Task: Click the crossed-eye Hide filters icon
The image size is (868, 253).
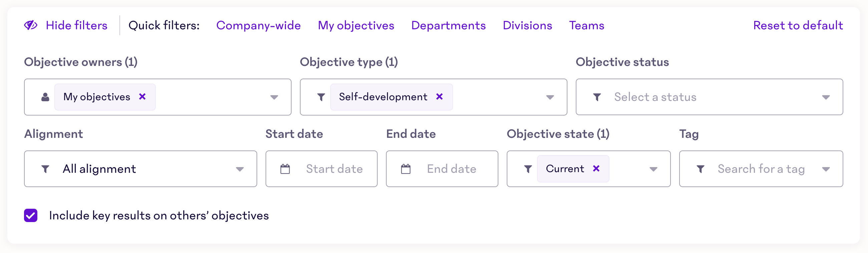Action: tap(31, 25)
